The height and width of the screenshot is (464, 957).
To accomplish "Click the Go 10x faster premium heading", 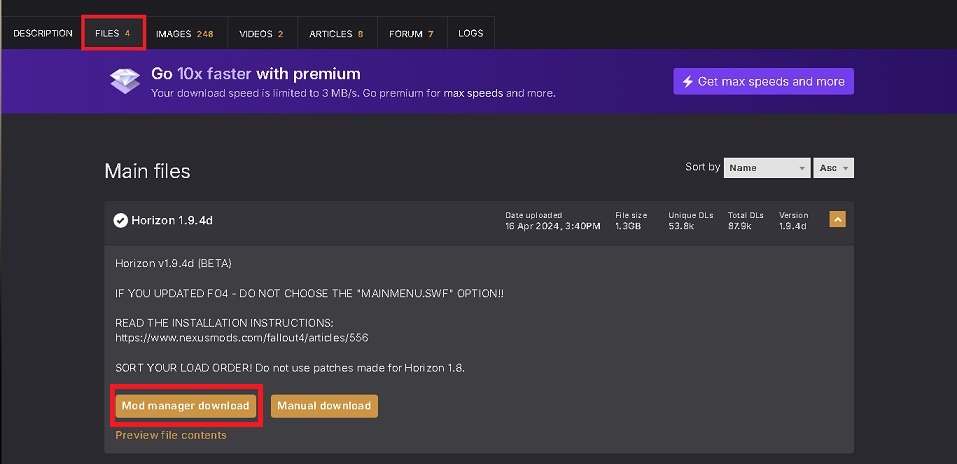I will 255,74.
